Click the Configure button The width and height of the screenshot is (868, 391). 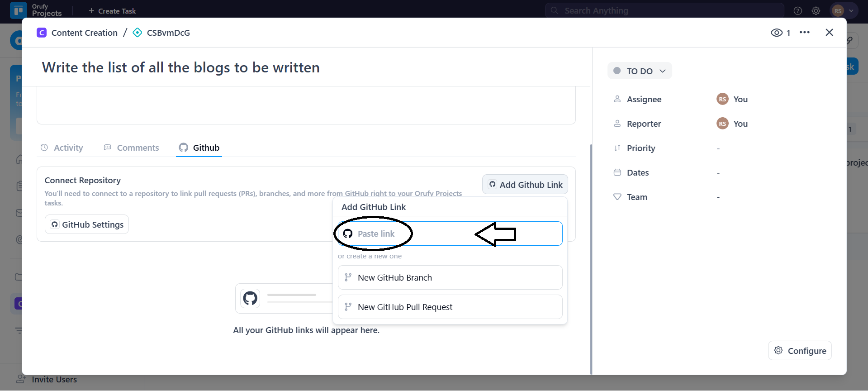click(800, 351)
